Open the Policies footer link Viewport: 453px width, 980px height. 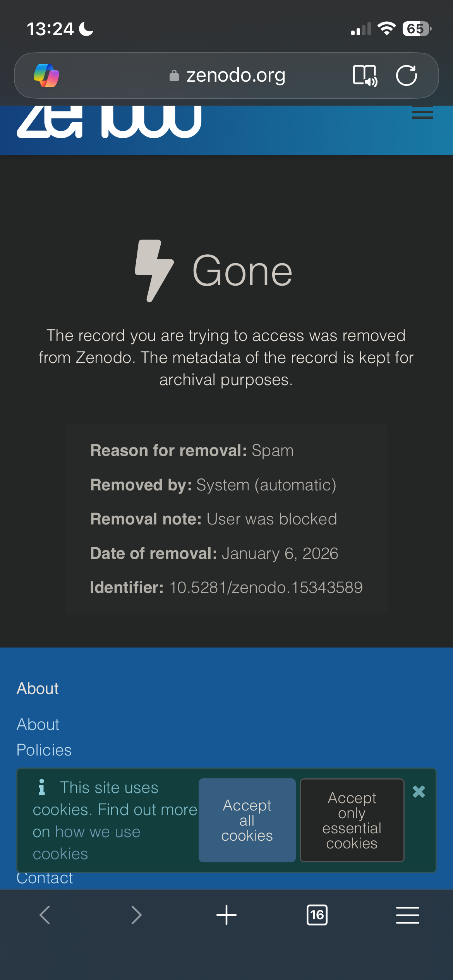[44, 750]
